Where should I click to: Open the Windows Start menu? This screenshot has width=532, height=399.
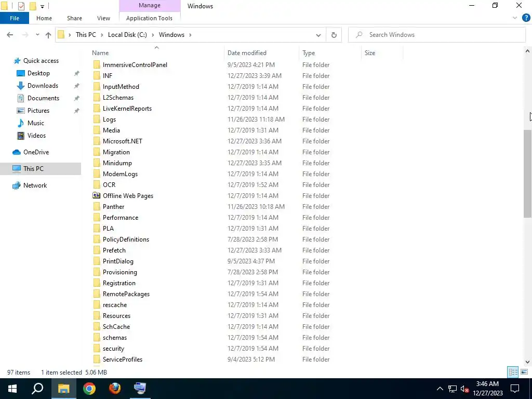point(12,389)
